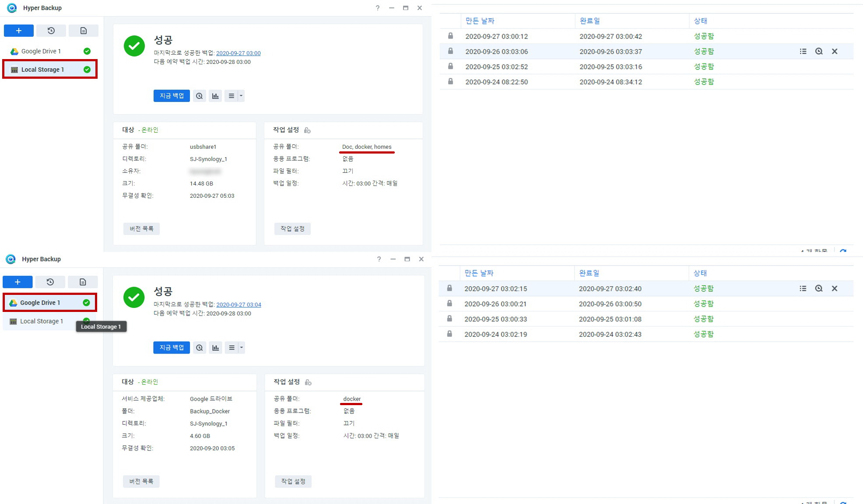
Task: Click version info list icon on 2020-09-27 03:02:15 row
Action: [803, 288]
